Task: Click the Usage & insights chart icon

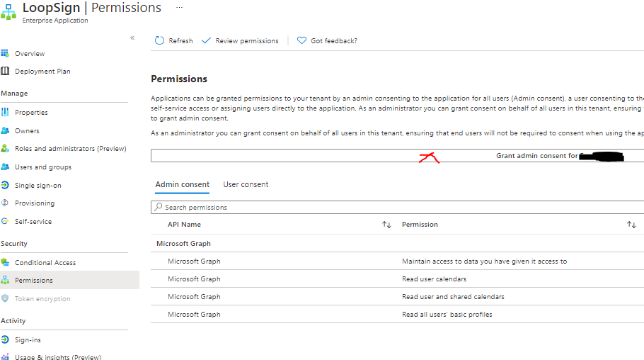Action: [5, 356]
